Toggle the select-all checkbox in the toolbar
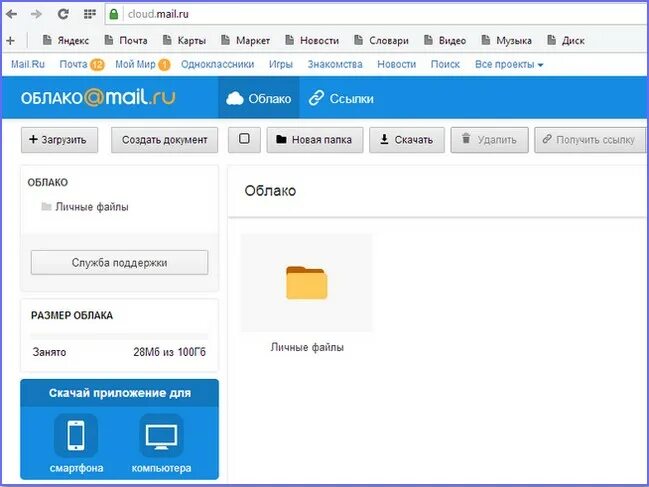Screen dimensions: 649x487 pyautogui.click(x=244, y=139)
